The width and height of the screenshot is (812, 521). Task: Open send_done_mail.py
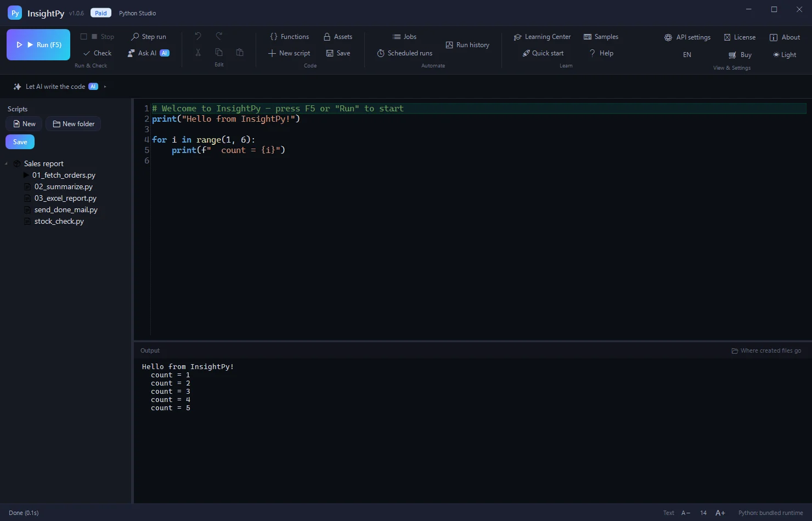pyautogui.click(x=66, y=209)
